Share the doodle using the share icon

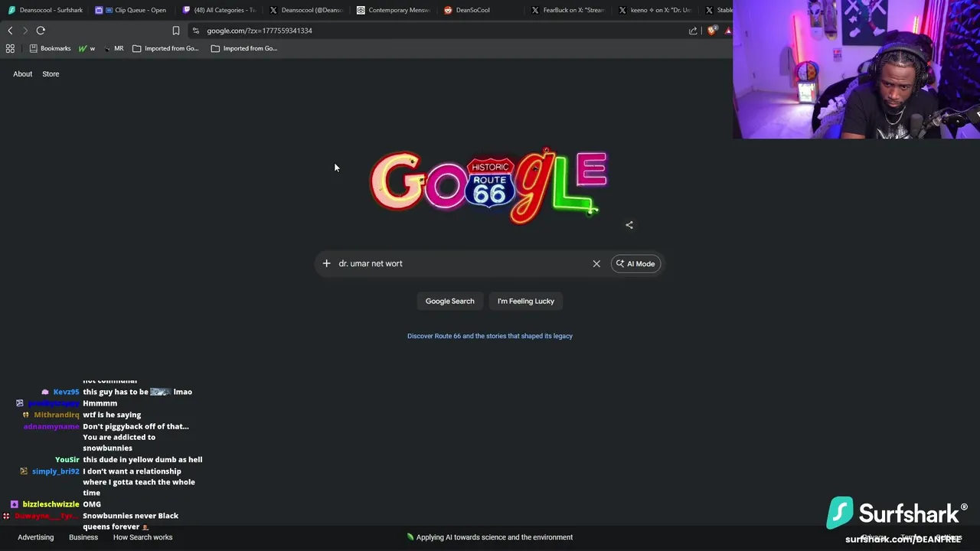pyautogui.click(x=629, y=225)
